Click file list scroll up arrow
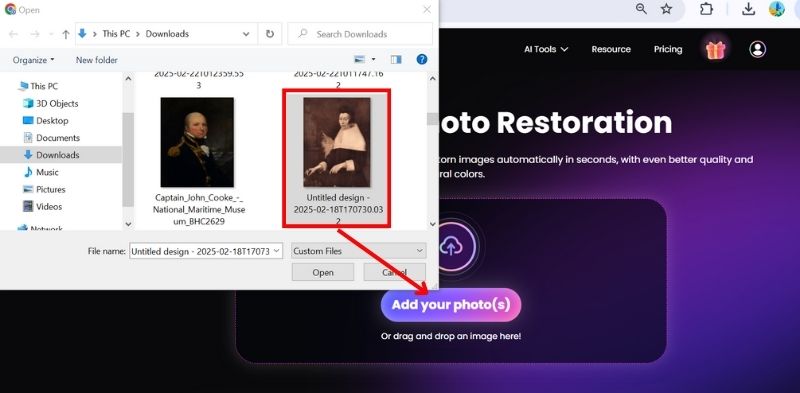The image size is (800, 393). point(433,79)
